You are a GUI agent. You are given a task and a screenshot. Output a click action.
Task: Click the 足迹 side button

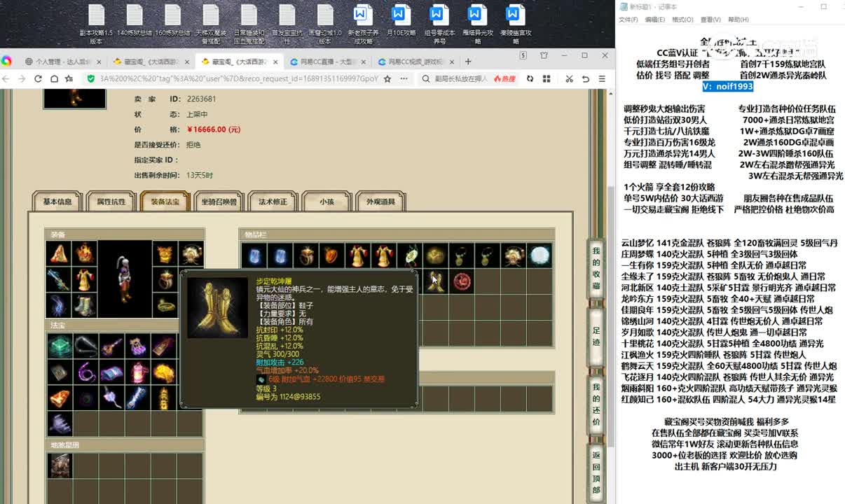click(x=596, y=335)
